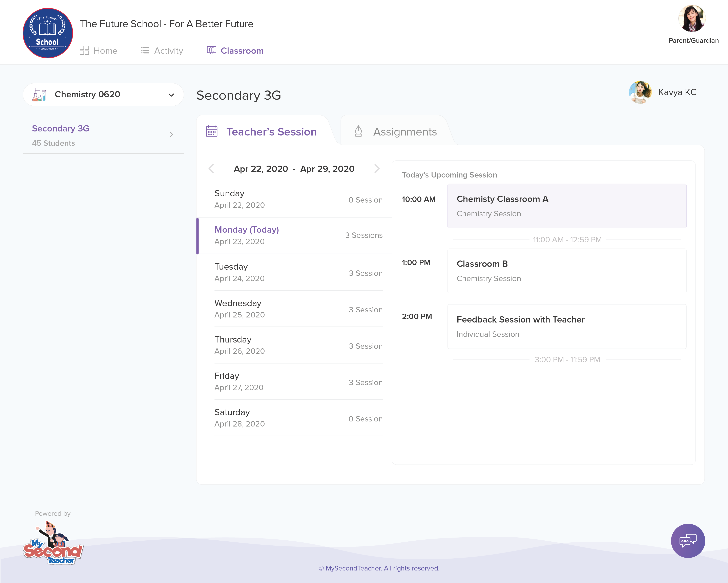
Task: Open the Home menu item
Action: tap(99, 51)
